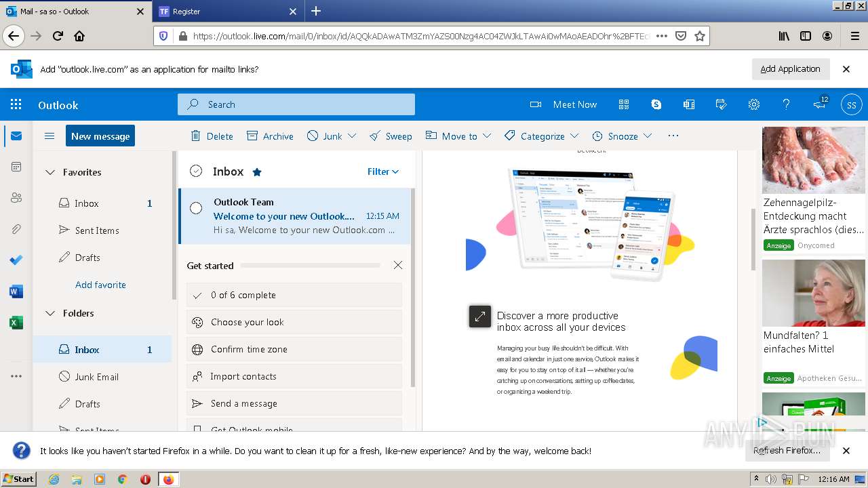Switch to the Mail - sa so - Outlook tab
868x488 pixels.
click(75, 12)
